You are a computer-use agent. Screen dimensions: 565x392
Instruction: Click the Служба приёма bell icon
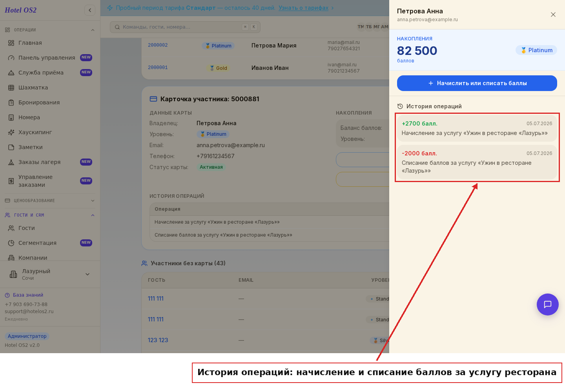coord(11,73)
